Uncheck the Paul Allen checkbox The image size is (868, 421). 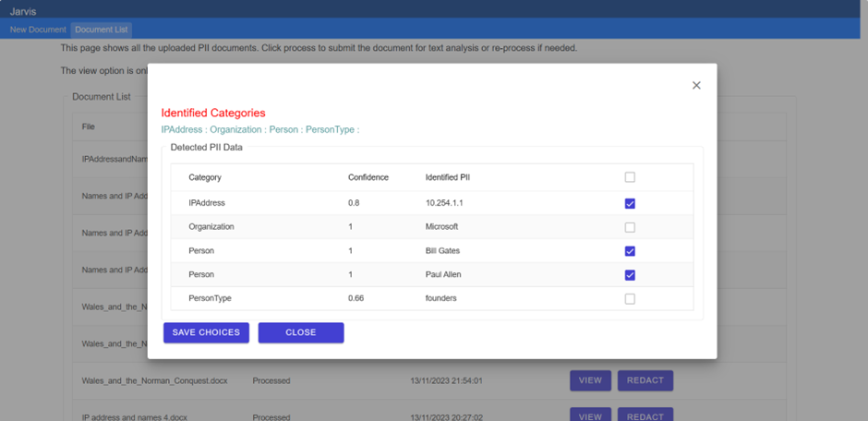pyautogui.click(x=630, y=275)
